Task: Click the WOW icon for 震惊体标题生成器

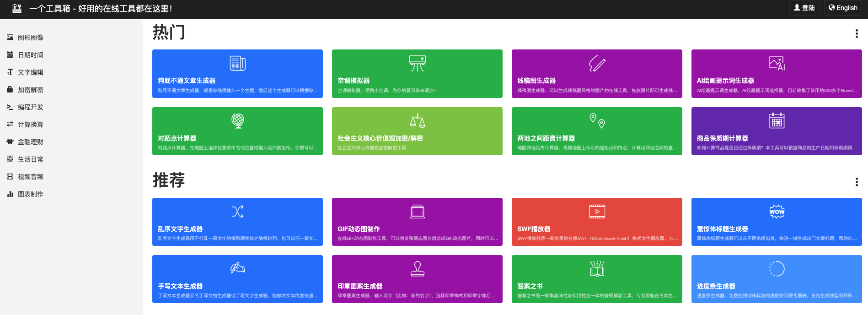Action: click(x=777, y=212)
